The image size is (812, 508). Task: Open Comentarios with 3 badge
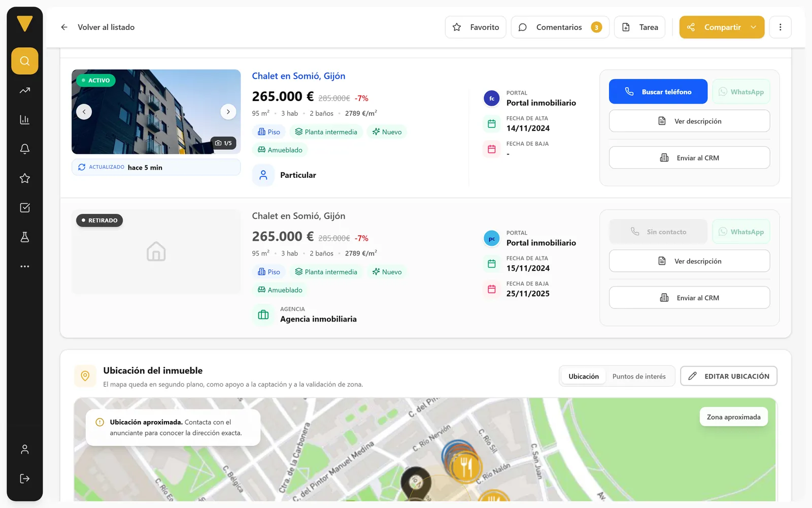[x=560, y=27]
